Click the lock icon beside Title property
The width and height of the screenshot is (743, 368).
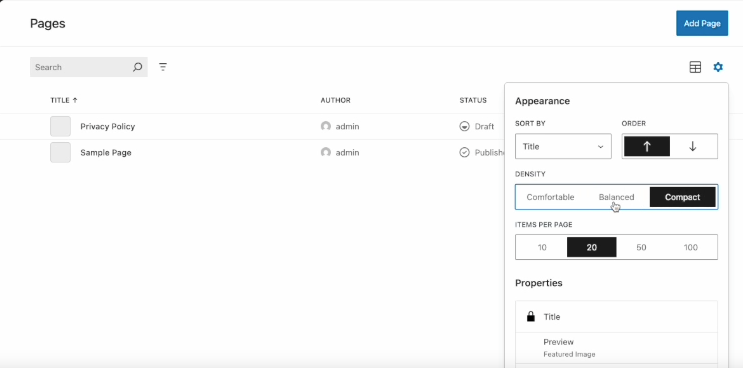tap(531, 317)
